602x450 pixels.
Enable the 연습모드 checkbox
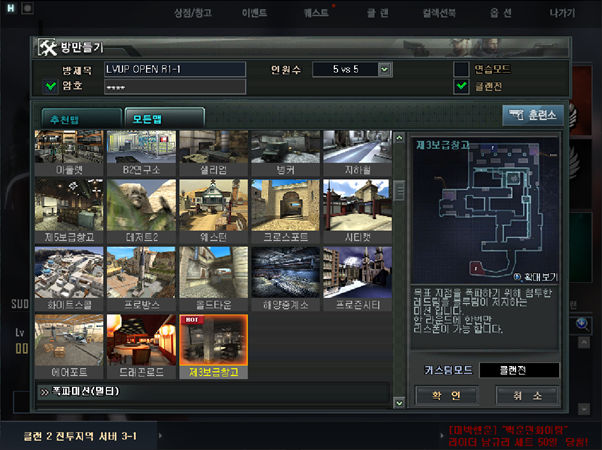click(x=461, y=69)
